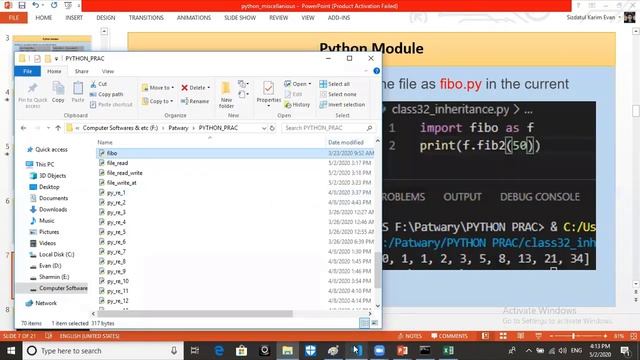640x360 pixels.
Task: Click Patwary in the address breadcrumb
Action: tap(178, 128)
